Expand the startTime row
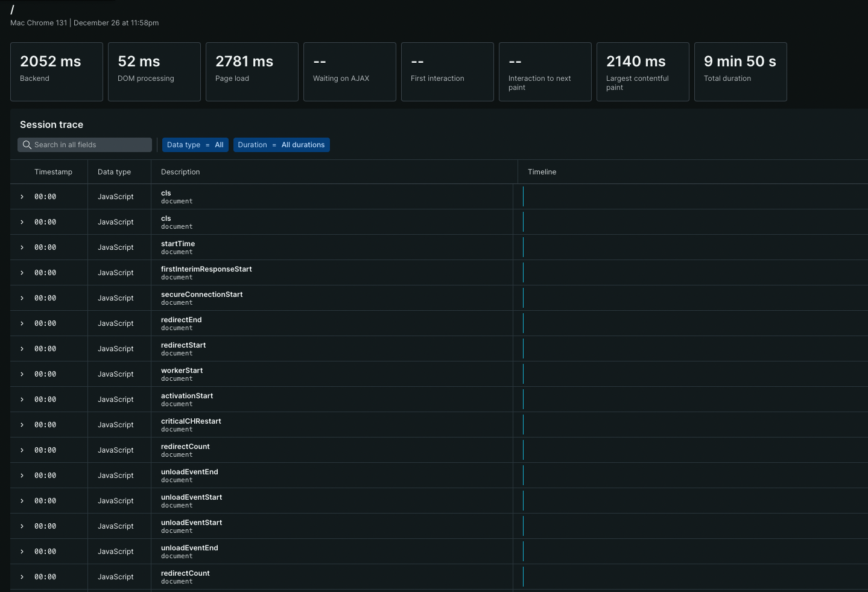Viewport: 868px width, 592px height. pos(22,247)
